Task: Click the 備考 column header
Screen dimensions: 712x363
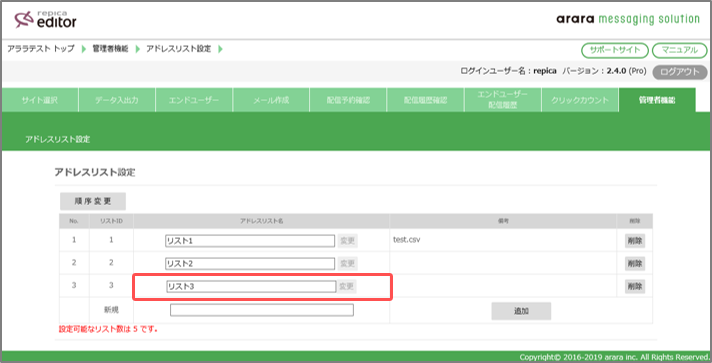Action: [x=503, y=221]
